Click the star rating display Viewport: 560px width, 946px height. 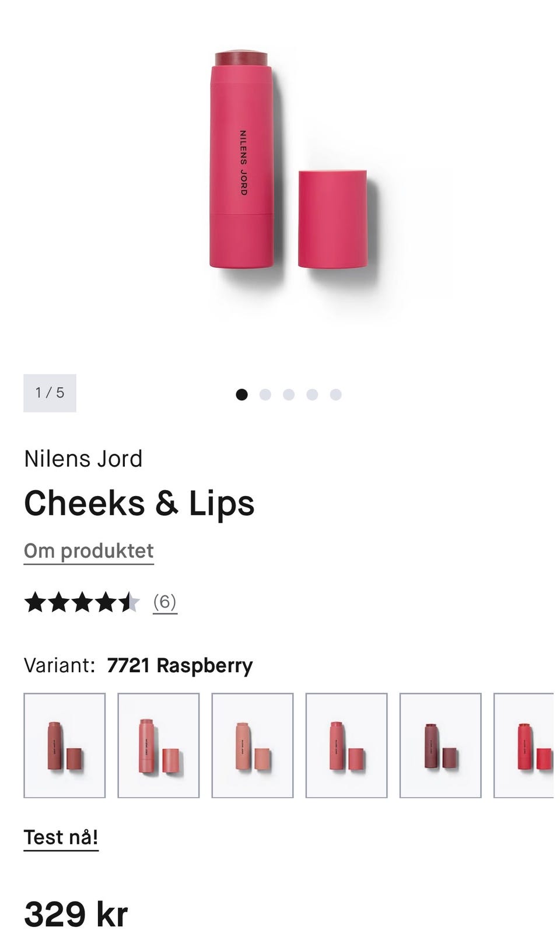(82, 602)
